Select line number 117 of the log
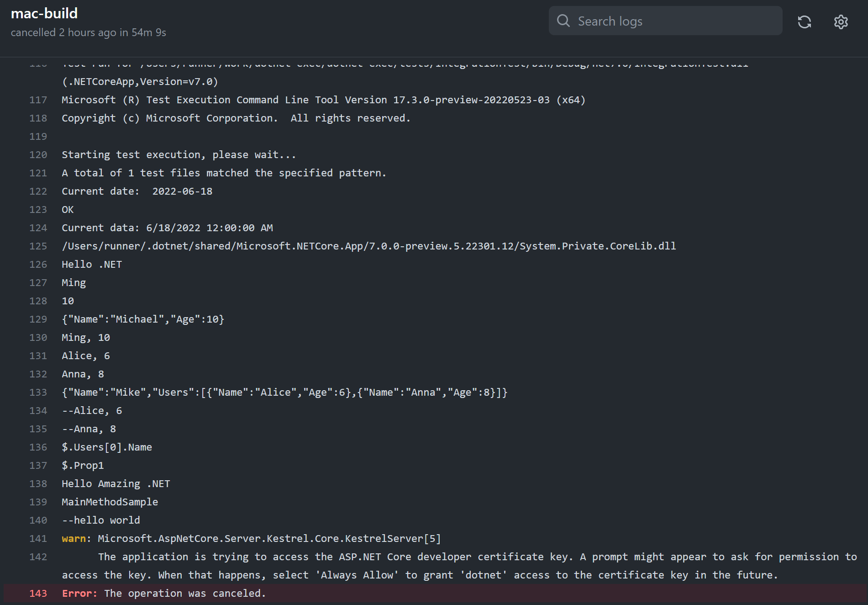 (38, 100)
